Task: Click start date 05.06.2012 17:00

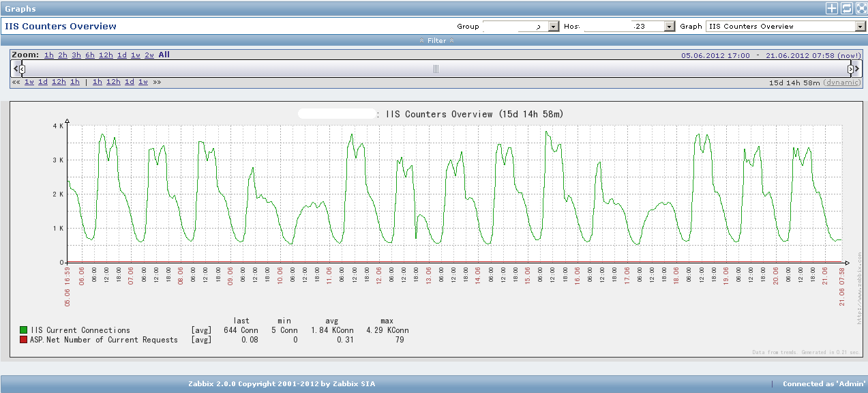Action: tap(715, 56)
